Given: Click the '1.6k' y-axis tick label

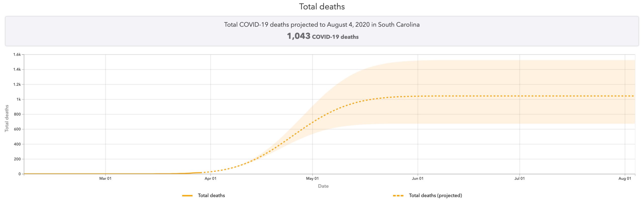Looking at the screenshot, I should pos(17,54).
